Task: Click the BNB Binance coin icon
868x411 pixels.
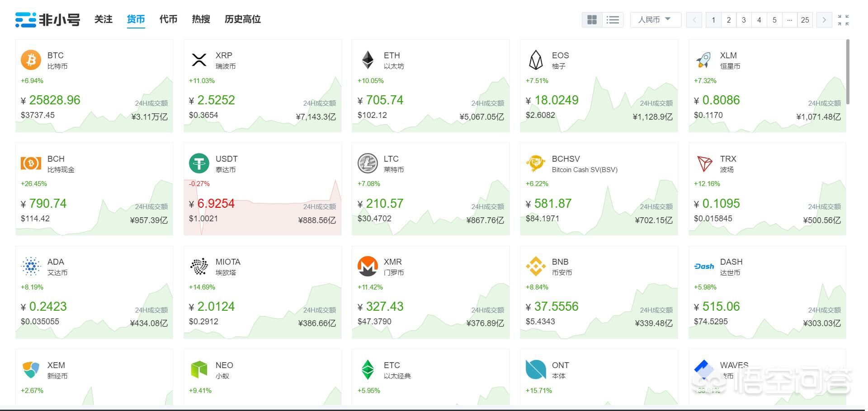Action: [536, 266]
